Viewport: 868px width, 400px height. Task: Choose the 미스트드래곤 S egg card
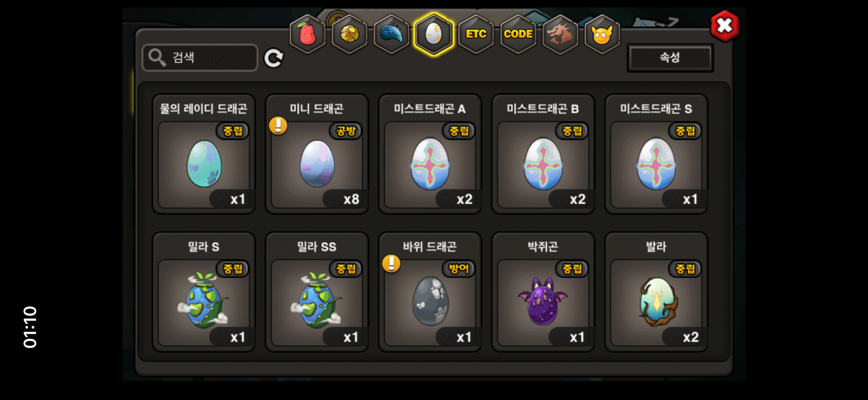click(x=656, y=154)
